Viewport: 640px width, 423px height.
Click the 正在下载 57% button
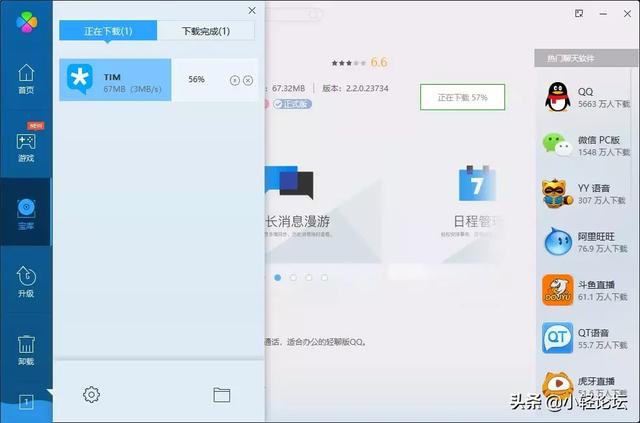point(462,97)
